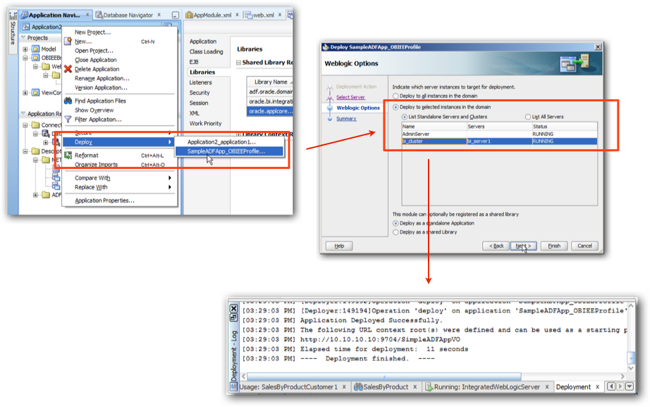This screenshot has height=407, width=650.
Task: Go to Summary wizard step link
Action: pyautogui.click(x=346, y=119)
